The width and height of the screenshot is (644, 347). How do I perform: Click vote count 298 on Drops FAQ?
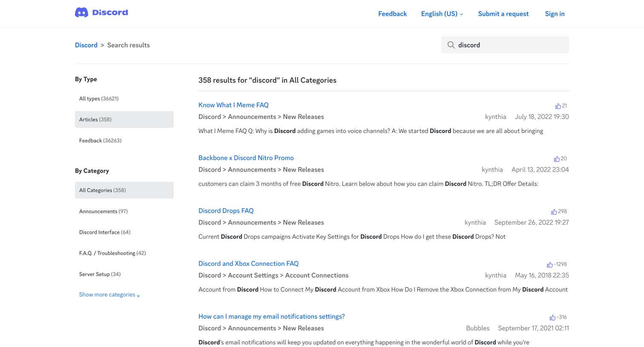coord(562,211)
